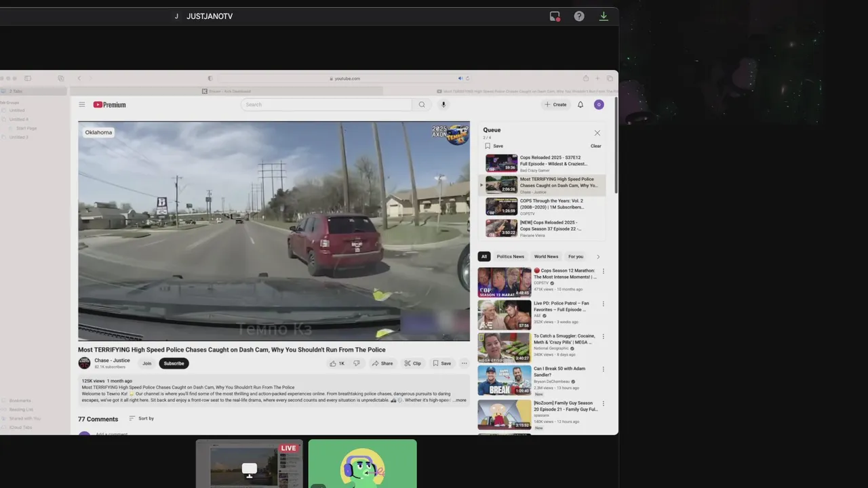This screenshot has height=488, width=868.
Task: Open Reading List in Safari sidebar
Action: (21, 409)
